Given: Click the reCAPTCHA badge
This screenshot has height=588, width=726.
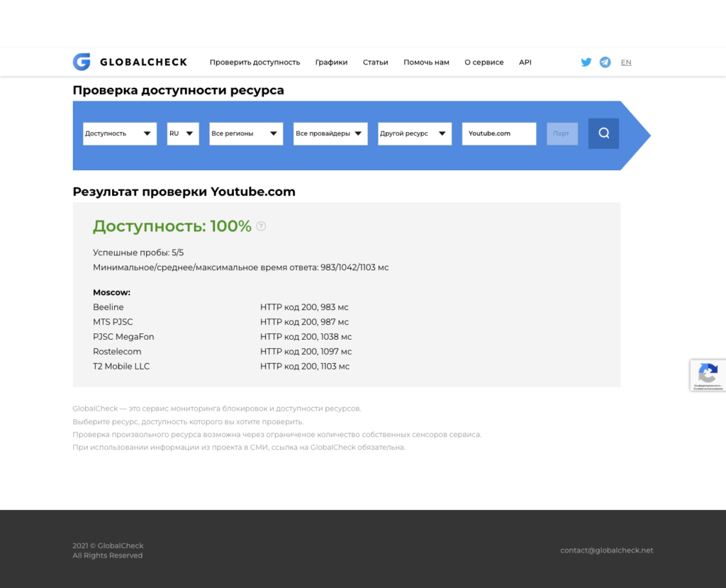Looking at the screenshot, I should tap(708, 375).
